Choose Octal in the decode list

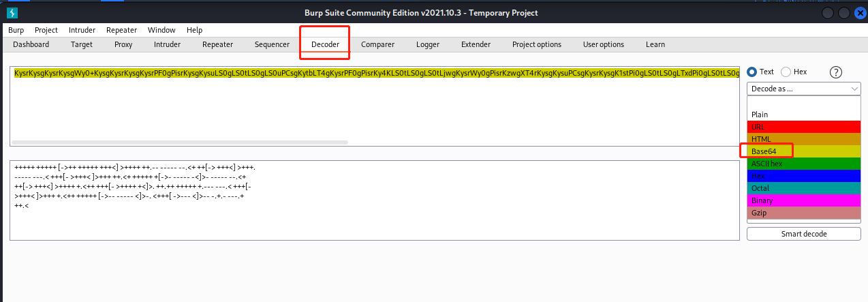point(803,188)
